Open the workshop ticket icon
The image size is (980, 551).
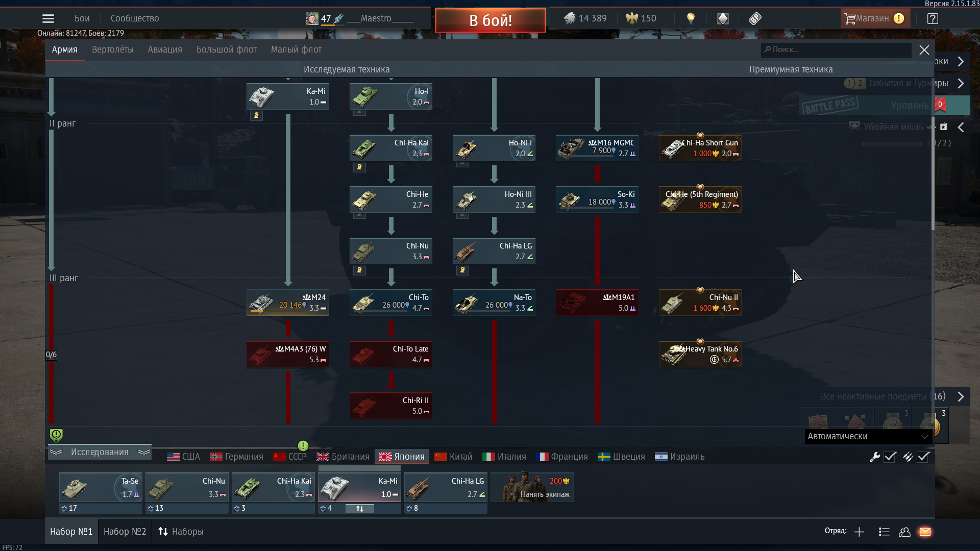755,18
